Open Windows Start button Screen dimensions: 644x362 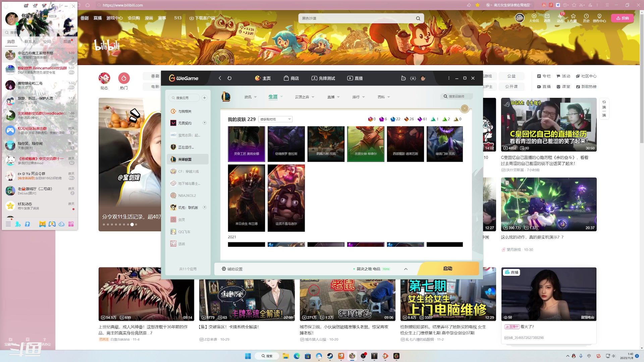point(248,356)
